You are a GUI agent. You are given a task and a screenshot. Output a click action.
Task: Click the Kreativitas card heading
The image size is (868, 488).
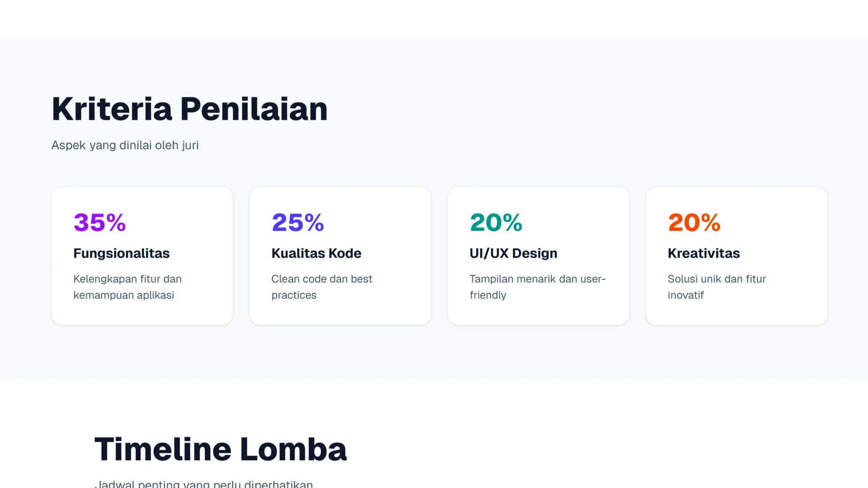click(x=704, y=253)
